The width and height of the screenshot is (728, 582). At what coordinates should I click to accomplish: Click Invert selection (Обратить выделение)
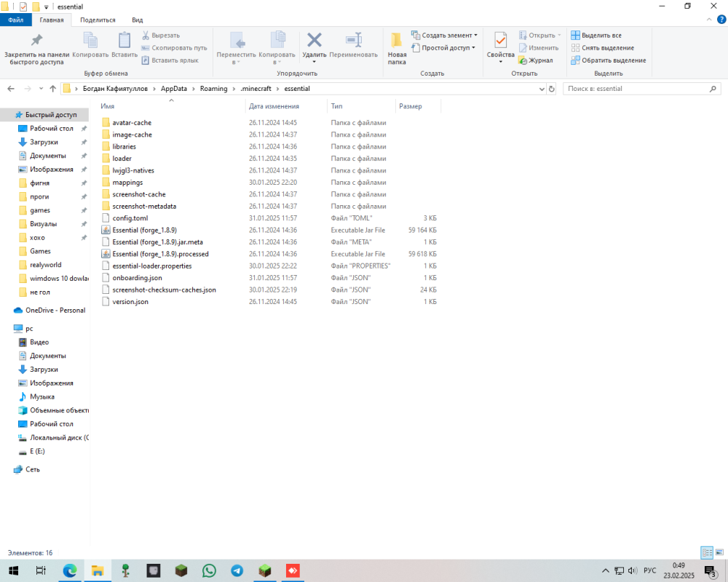tap(608, 60)
